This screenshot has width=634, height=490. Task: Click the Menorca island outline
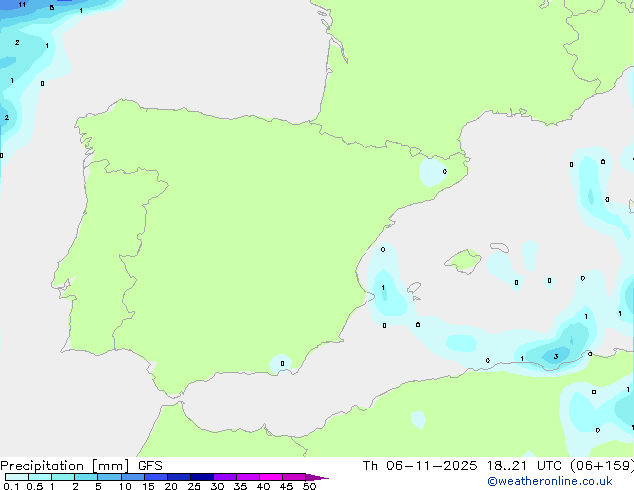coord(499,247)
